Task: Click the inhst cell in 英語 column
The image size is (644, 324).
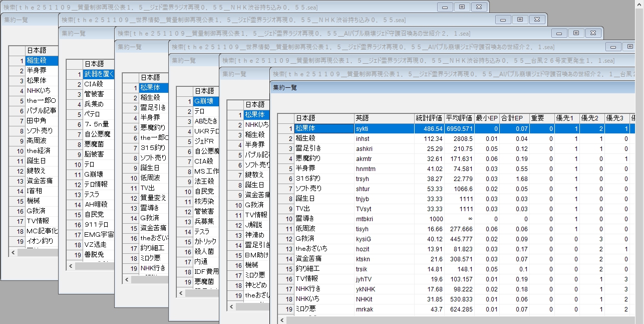Action: (x=384, y=138)
